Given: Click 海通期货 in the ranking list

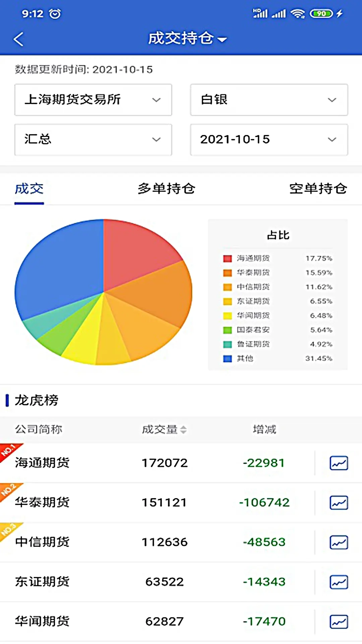Looking at the screenshot, I should point(42,463).
